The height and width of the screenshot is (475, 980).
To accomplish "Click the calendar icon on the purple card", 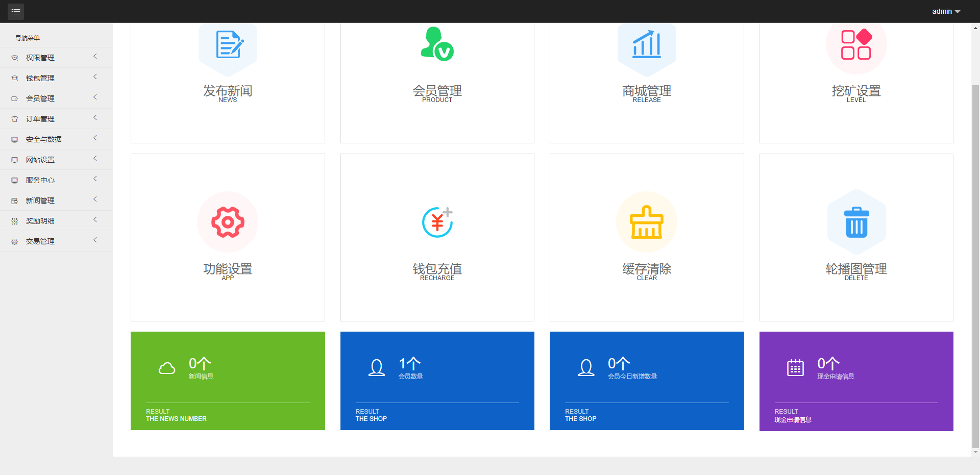I will tap(795, 368).
